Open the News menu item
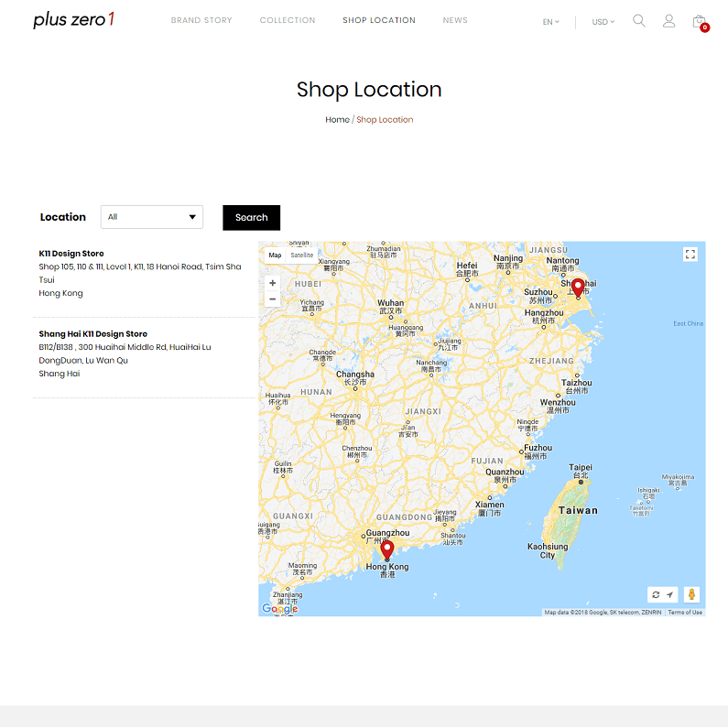728x728 pixels. click(455, 20)
